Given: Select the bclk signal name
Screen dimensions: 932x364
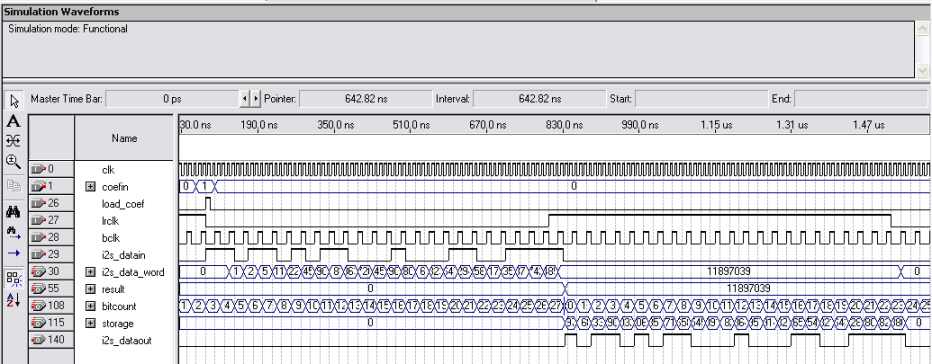Looking at the screenshot, I should click(110, 238).
